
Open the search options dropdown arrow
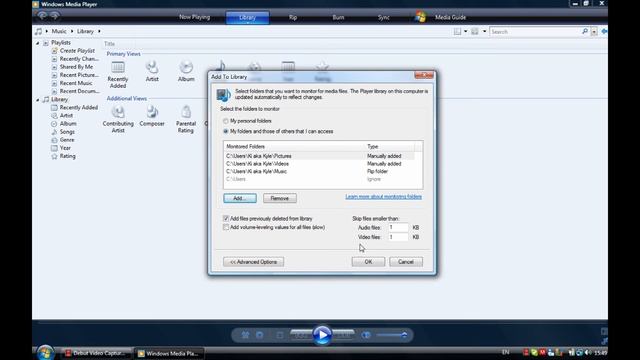click(594, 31)
